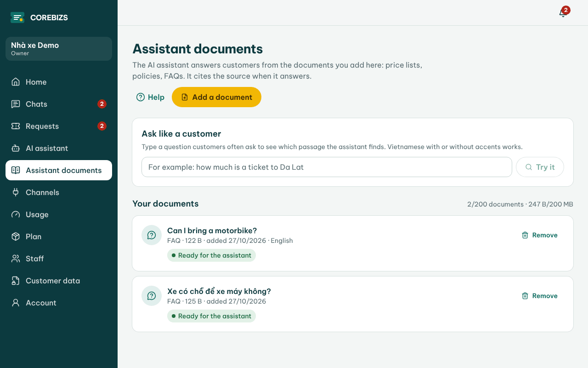Click the Account person icon
The image size is (588, 368).
16,303
